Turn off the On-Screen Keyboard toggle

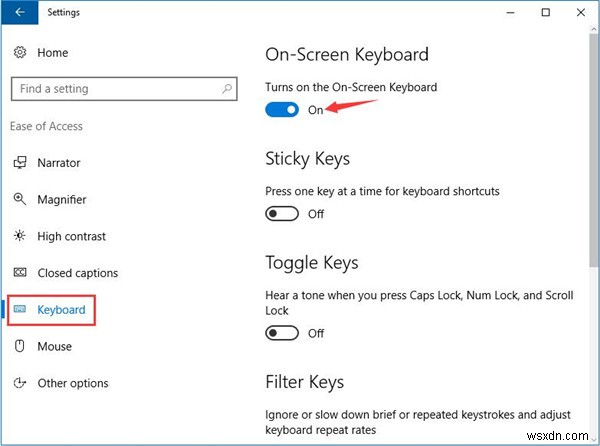282,109
